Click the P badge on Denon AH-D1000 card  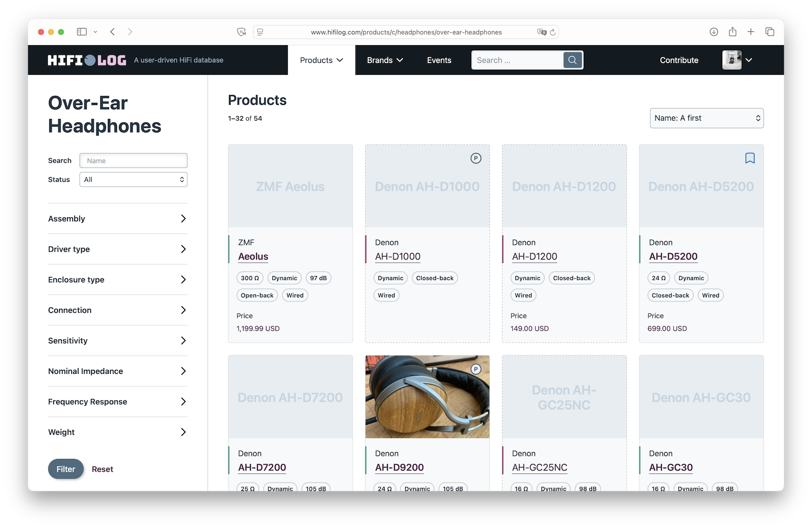[x=476, y=158]
